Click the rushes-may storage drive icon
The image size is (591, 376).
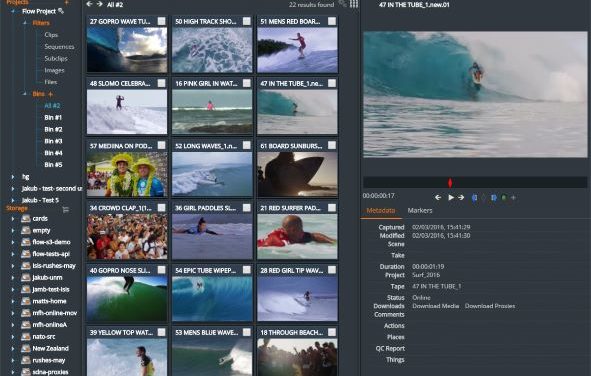click(26, 360)
